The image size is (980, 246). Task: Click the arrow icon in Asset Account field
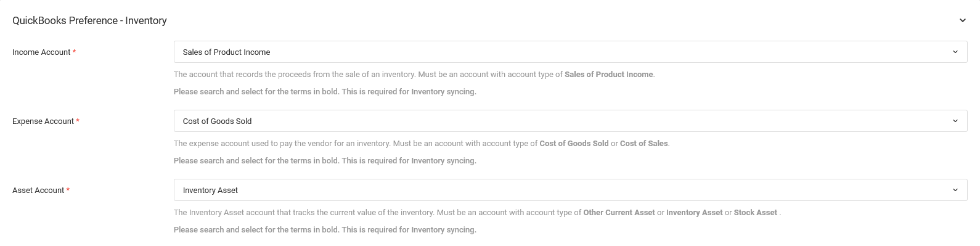(955, 190)
